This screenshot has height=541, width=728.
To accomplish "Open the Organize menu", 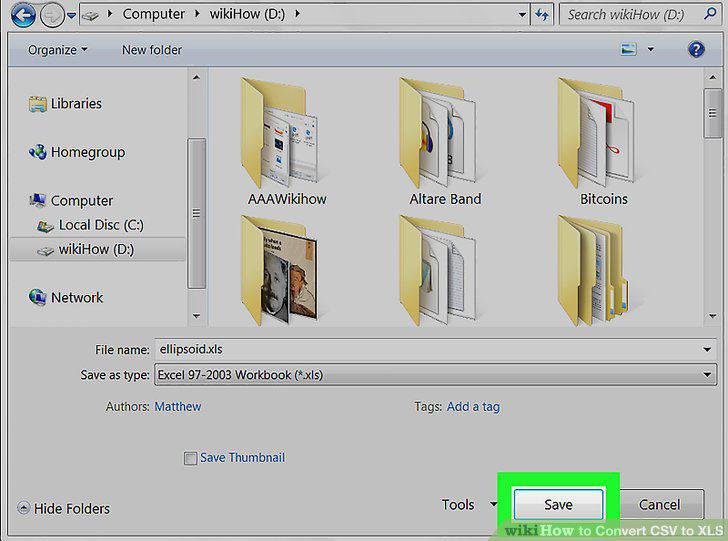I will 57,50.
